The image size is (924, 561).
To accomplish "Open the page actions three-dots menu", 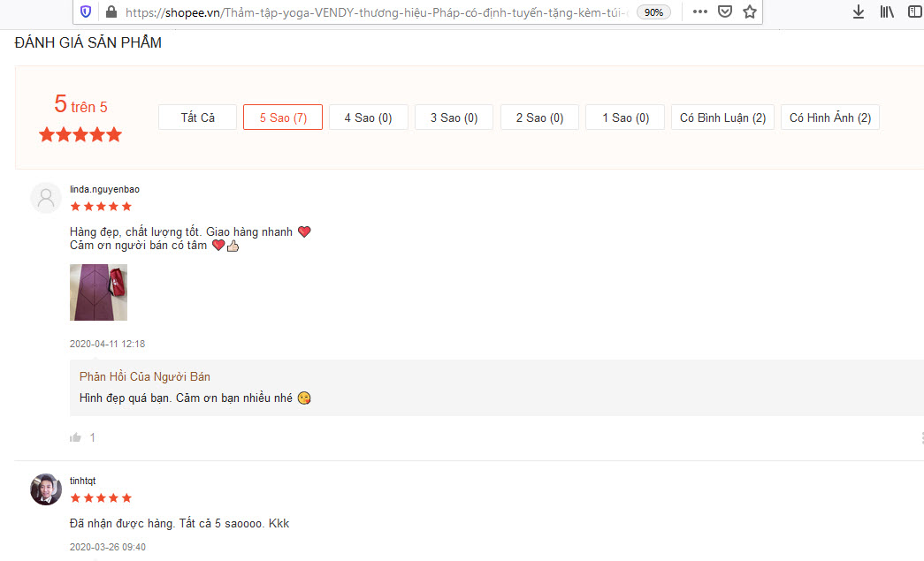I will [700, 11].
